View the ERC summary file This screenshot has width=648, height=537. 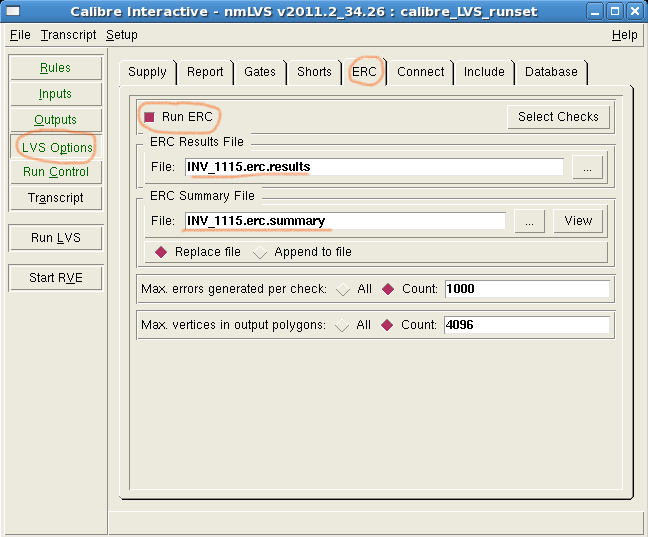point(578,221)
